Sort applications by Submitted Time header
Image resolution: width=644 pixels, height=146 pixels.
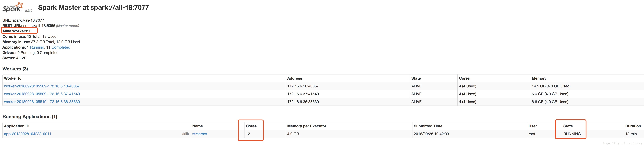(x=428, y=126)
